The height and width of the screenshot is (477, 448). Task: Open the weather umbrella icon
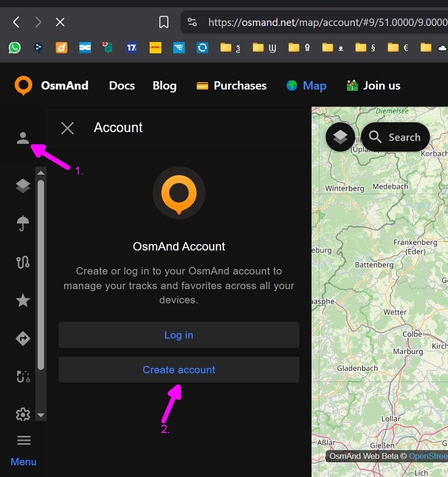[23, 224]
